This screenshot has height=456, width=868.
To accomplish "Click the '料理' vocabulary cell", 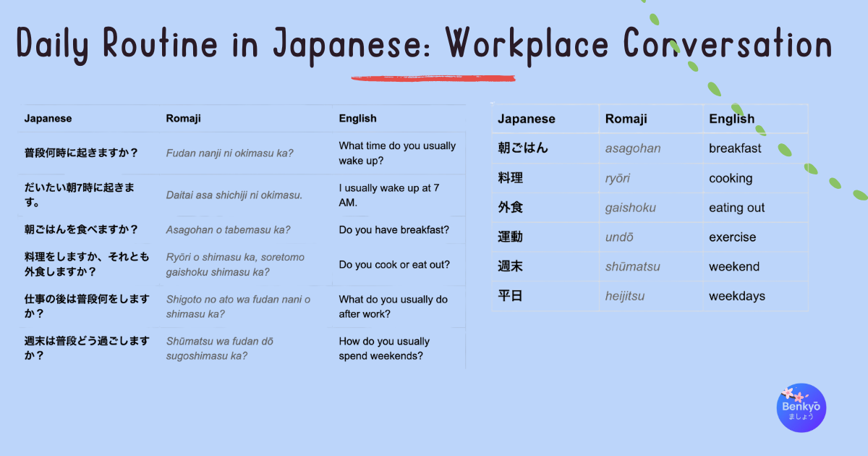I will point(511,178).
